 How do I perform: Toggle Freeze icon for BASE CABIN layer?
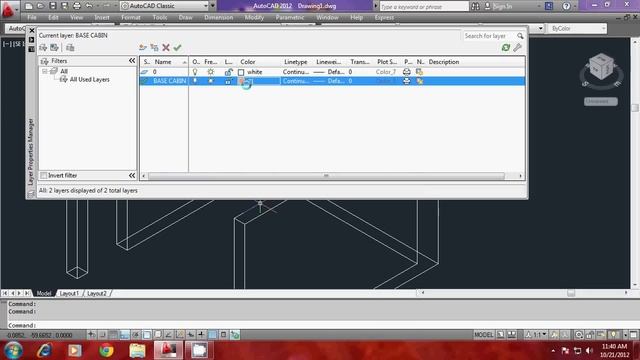coord(211,81)
